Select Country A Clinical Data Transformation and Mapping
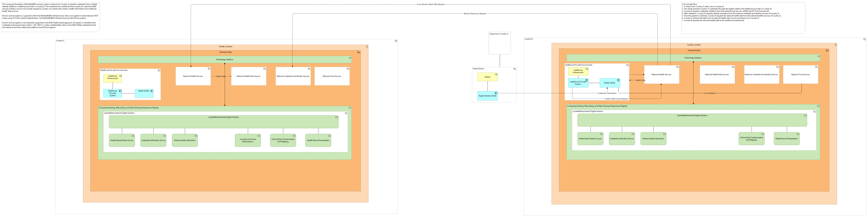Image resolution: width=868 pixels, height=217 pixels. click(283, 140)
